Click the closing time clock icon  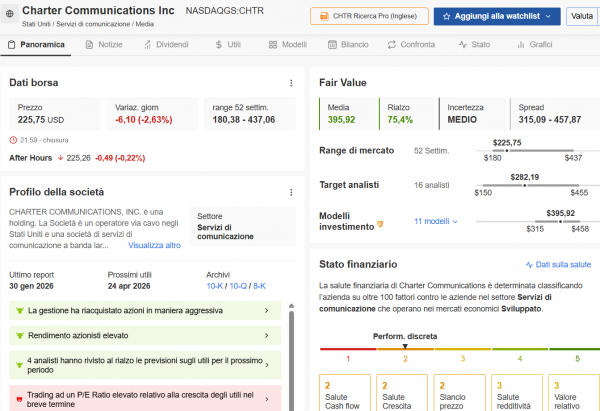tap(13, 139)
